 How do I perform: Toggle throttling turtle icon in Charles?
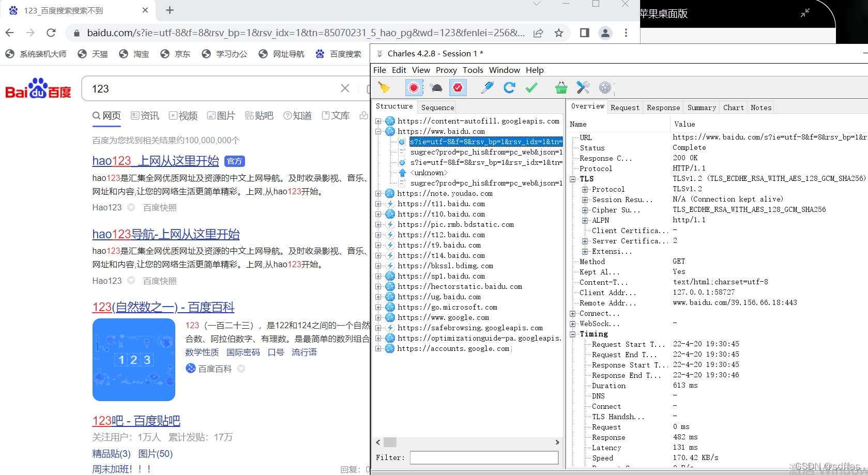436,88
